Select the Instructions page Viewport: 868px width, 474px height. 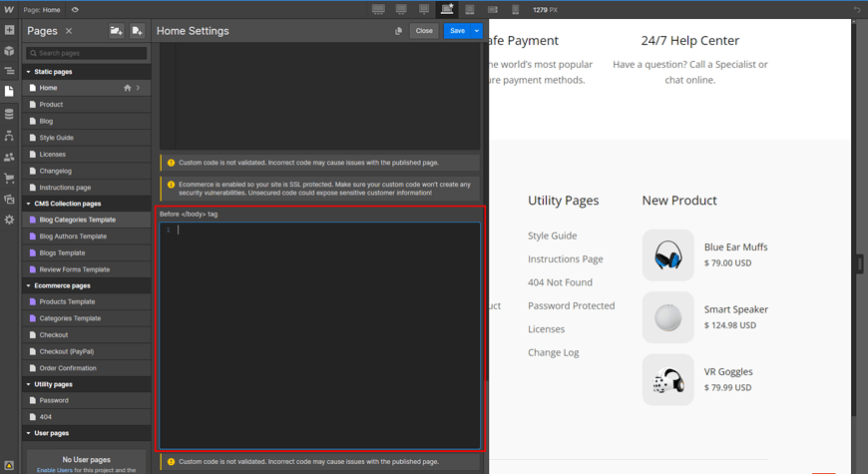tap(87, 188)
